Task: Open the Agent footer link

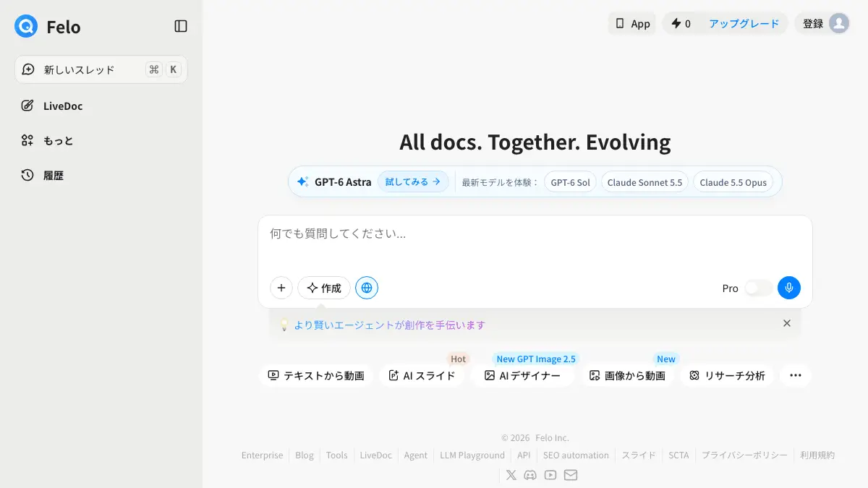Action: pyautogui.click(x=416, y=455)
